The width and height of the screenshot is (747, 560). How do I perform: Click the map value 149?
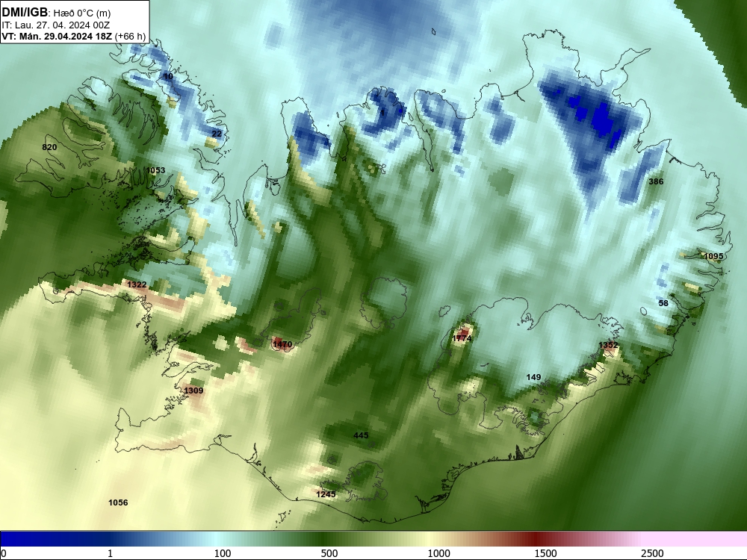(x=533, y=377)
